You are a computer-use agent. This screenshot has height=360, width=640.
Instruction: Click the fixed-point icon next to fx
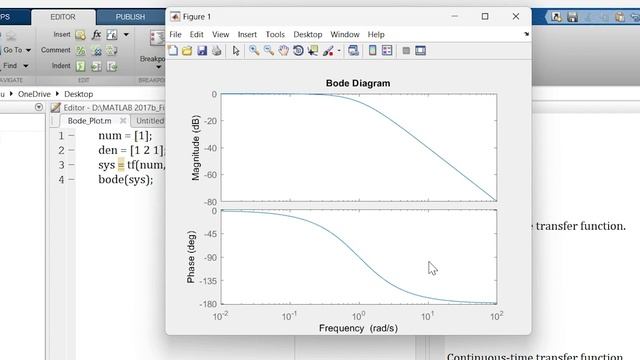111,35
